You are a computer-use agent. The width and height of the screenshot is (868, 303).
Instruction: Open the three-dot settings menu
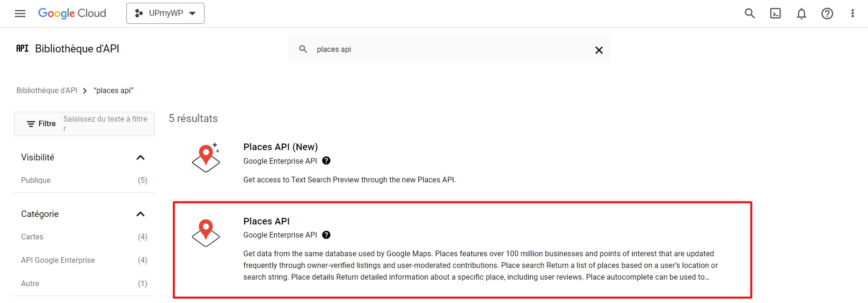coord(853,14)
